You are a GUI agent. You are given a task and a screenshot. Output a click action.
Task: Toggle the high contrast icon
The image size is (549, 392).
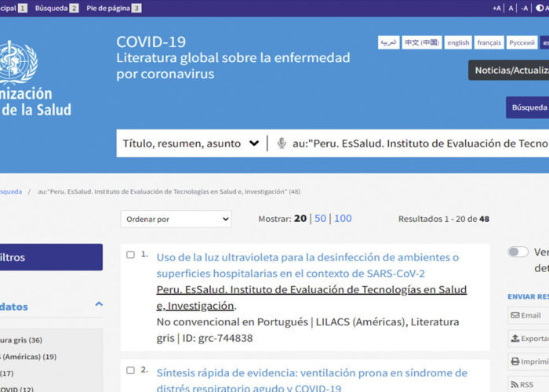pos(540,8)
